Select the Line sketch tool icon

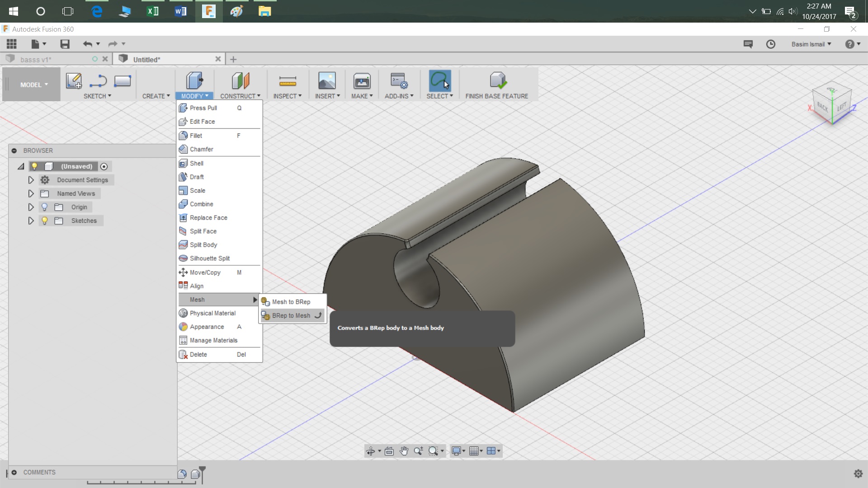98,81
